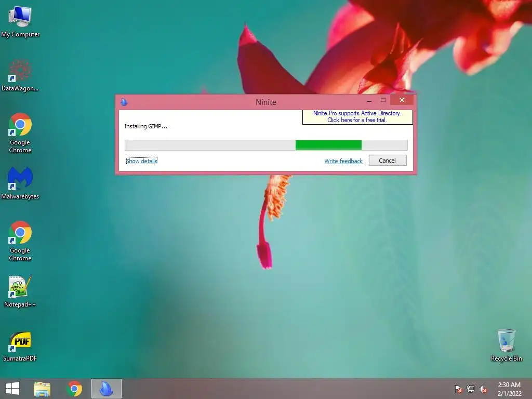Minimize the Ninite window
The image size is (532, 399).
click(369, 100)
